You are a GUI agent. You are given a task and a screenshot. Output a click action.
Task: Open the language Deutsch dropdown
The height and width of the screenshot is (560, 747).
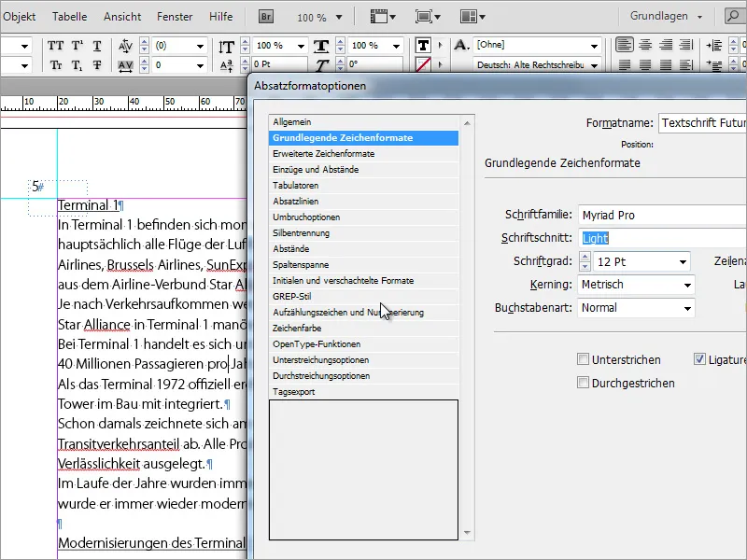tap(594, 65)
